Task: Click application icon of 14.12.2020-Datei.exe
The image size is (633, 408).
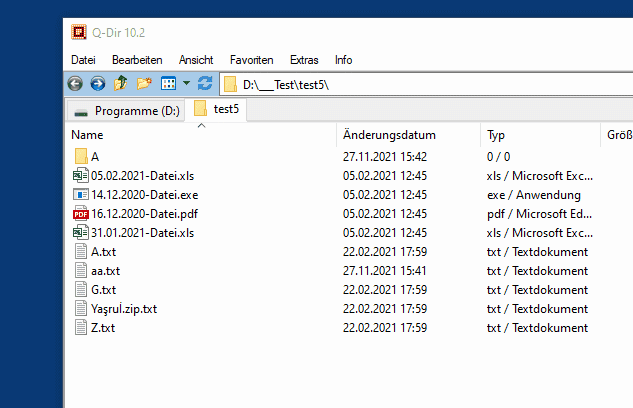Action: coord(81,195)
